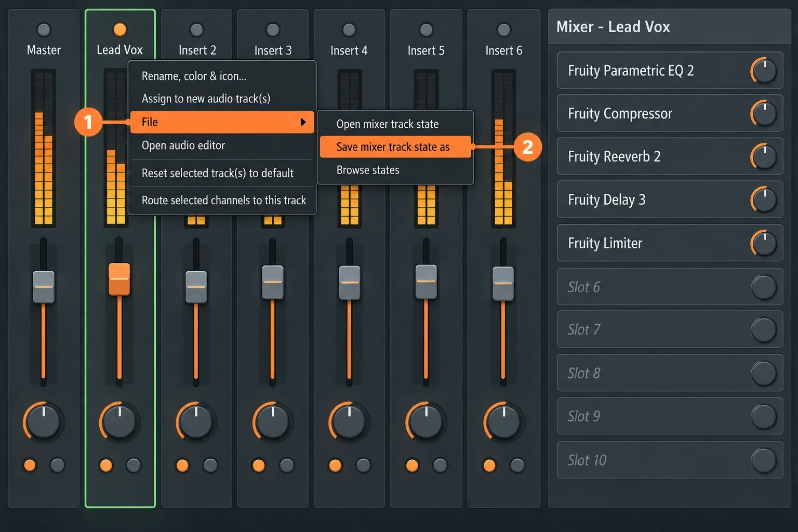Select the Insert 4 track label
The width and height of the screenshot is (798, 532).
[349, 50]
